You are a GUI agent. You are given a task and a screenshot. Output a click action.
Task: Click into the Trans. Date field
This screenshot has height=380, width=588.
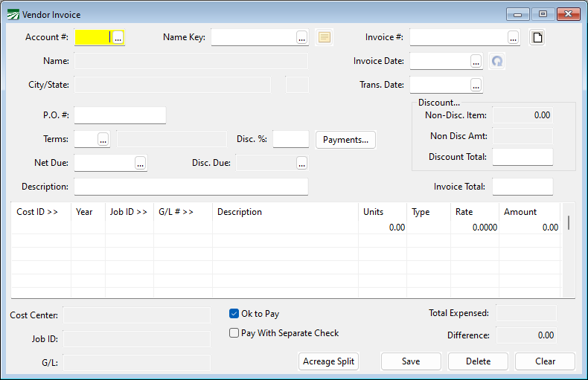point(440,85)
